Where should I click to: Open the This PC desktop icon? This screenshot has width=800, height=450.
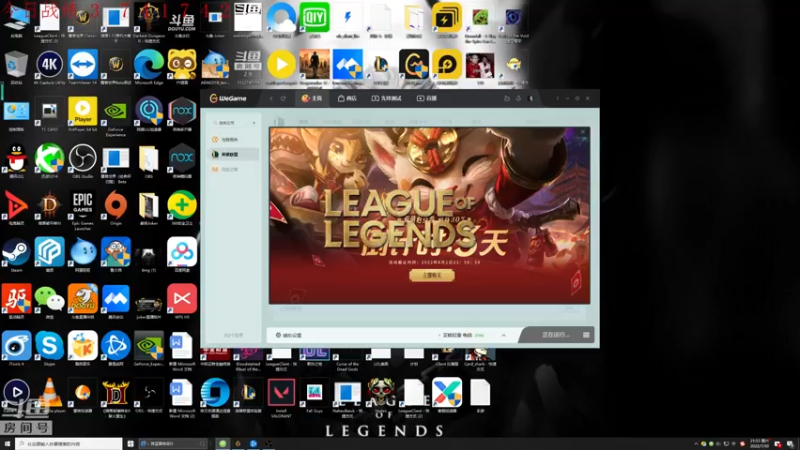coord(16,18)
